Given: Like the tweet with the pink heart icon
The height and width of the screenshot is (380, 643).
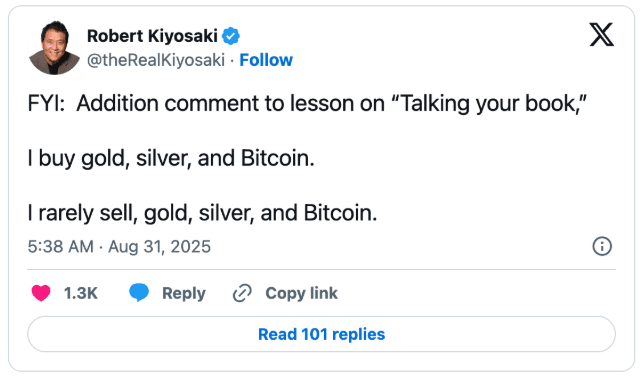Looking at the screenshot, I should [x=41, y=293].
